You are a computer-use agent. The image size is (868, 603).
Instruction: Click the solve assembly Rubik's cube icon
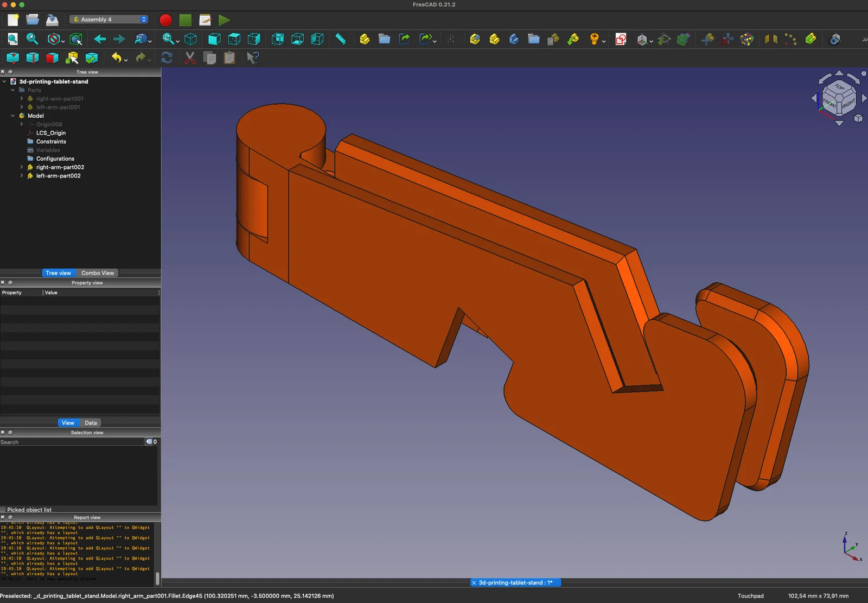[747, 39]
